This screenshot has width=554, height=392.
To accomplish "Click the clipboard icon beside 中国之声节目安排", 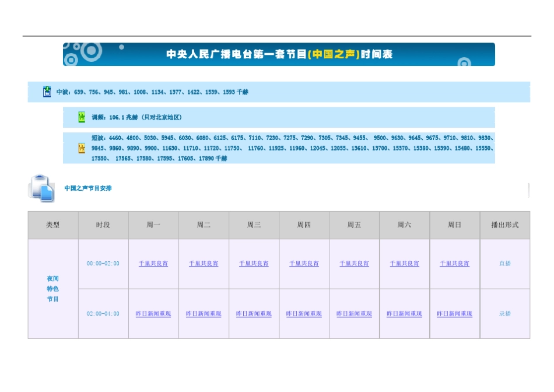I will pos(41,188).
